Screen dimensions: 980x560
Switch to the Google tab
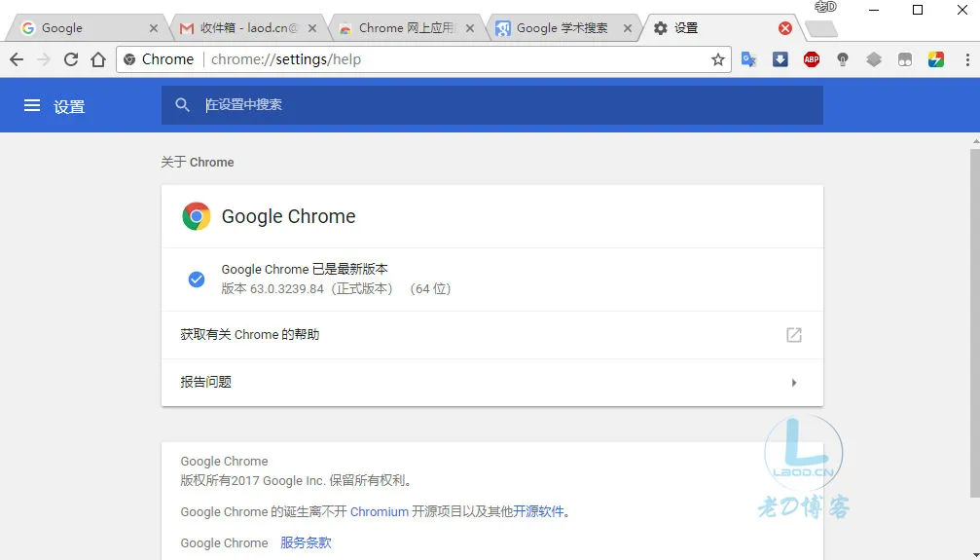pyautogui.click(x=86, y=28)
